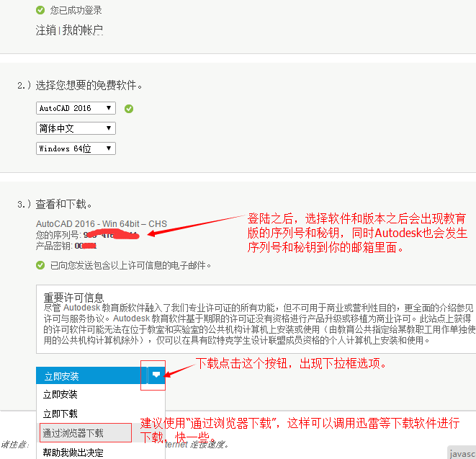Open the Windows 64位 platform dropdown
476x459 pixels.
point(76,148)
